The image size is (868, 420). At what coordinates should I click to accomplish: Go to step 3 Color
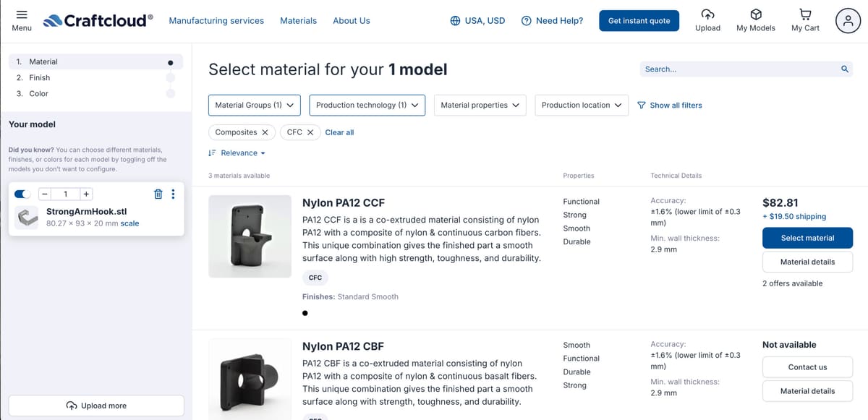click(x=95, y=93)
